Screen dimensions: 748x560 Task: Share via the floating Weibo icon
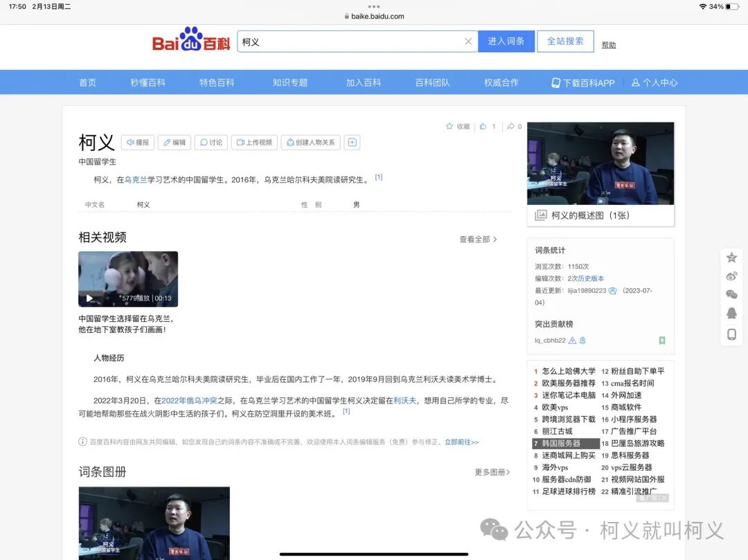pos(731,276)
